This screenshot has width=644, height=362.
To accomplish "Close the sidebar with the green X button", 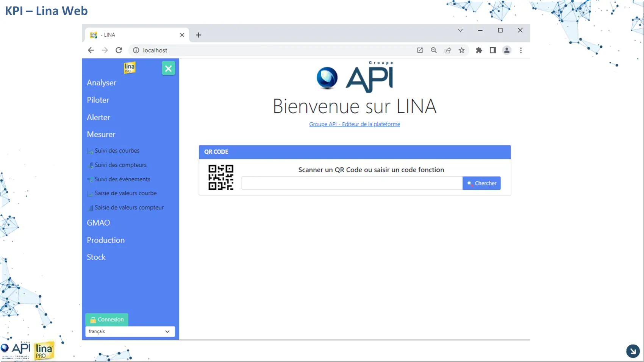I will [x=168, y=68].
